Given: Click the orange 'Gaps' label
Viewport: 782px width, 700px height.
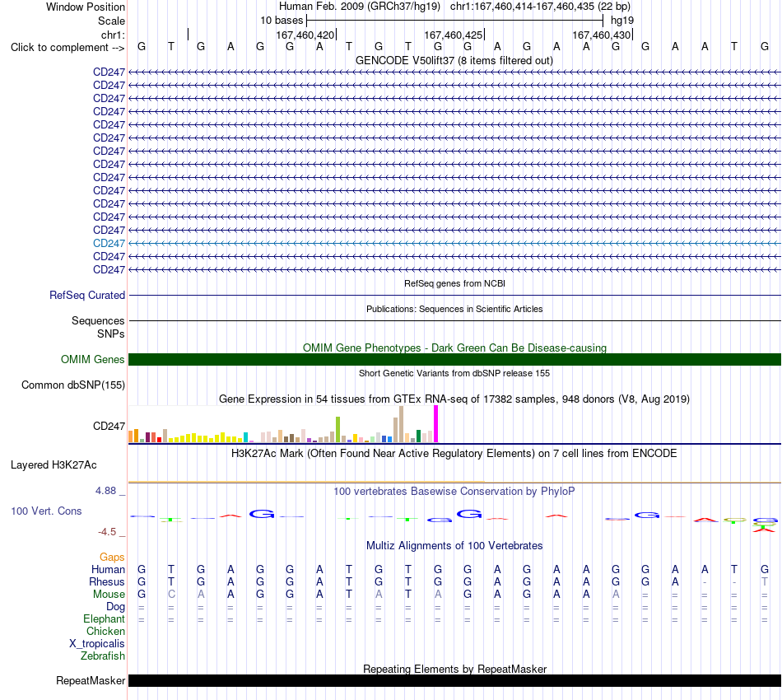Looking at the screenshot, I should [112, 558].
